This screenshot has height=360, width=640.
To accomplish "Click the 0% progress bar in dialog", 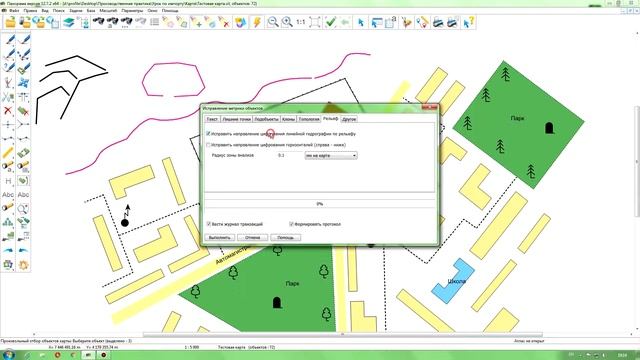I will 320,204.
